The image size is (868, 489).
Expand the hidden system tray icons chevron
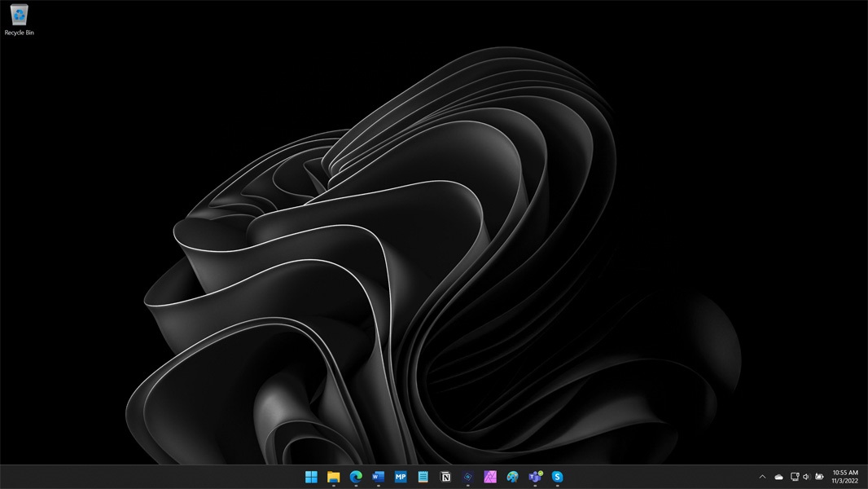(762, 477)
